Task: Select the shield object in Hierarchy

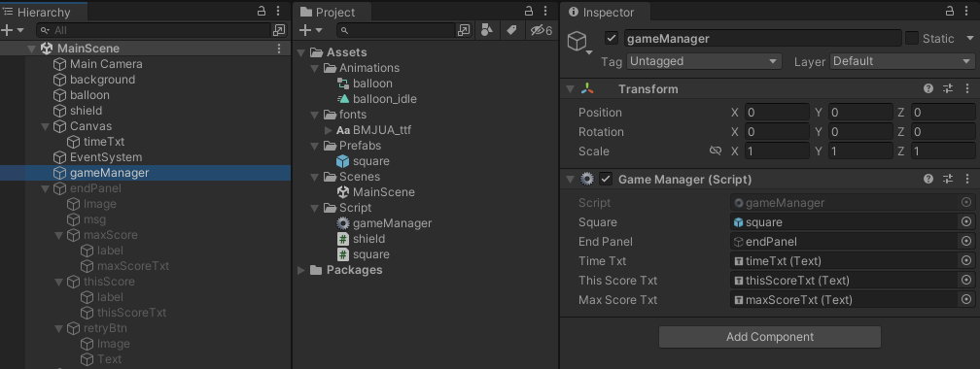Action: click(x=86, y=111)
